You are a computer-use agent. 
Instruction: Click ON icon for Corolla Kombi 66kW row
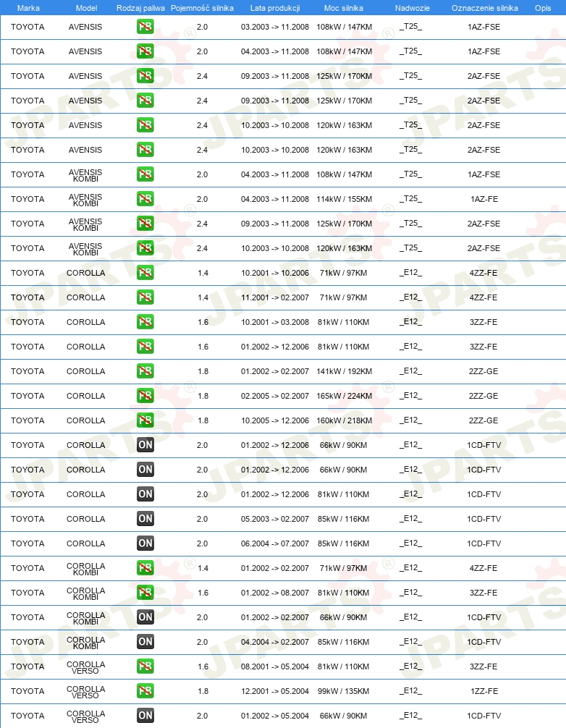tap(145, 617)
